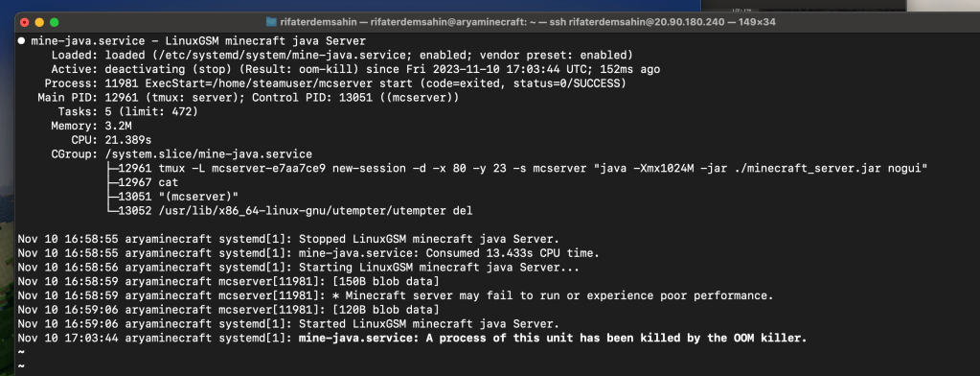Click the 'Stopped LinuxGSM minecraft java Server.' log line
The width and height of the screenshot is (980, 376).
(288, 239)
